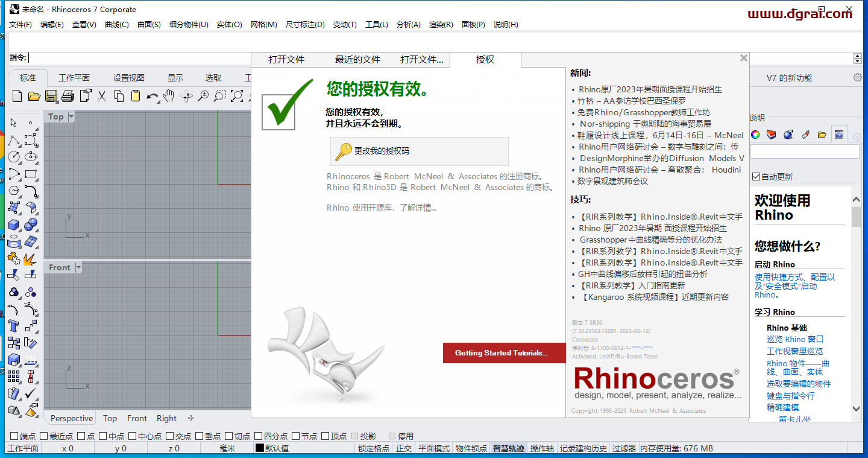The width and height of the screenshot is (868, 458).
Task: Click the 更改我的授权码 button
Action: (x=420, y=151)
